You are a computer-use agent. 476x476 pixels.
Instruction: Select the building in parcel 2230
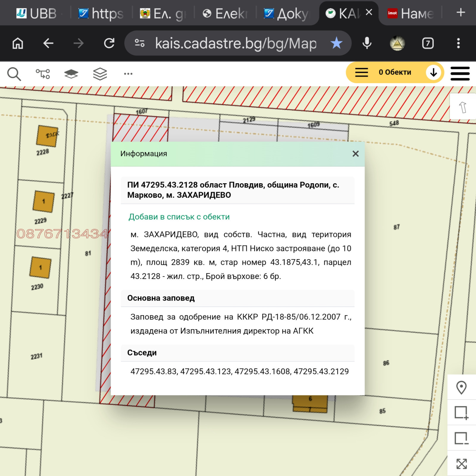[x=40, y=267]
